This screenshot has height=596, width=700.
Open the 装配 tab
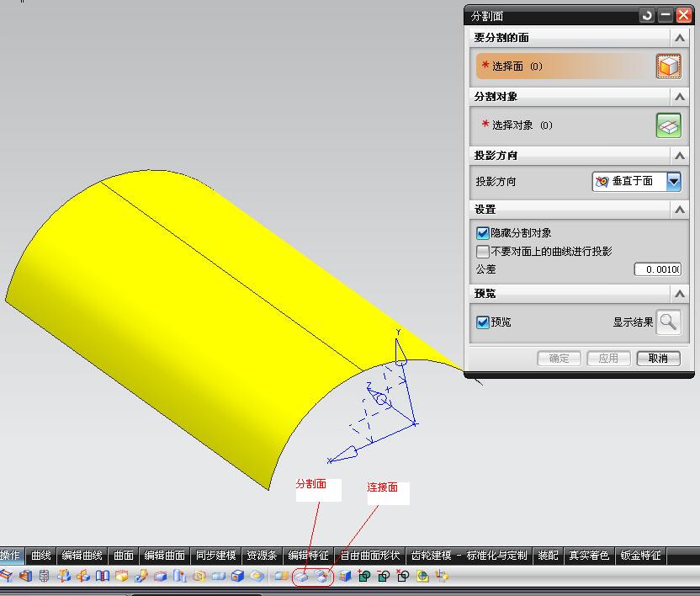pos(548,556)
